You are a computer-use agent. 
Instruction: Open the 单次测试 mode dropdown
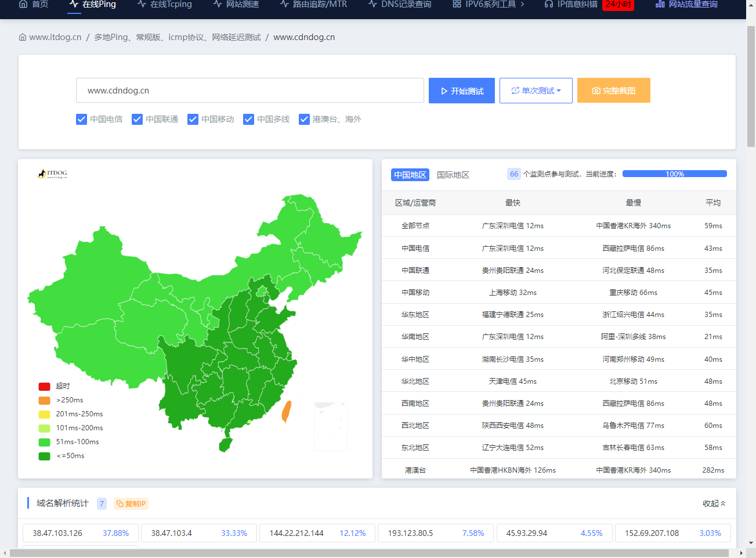pyautogui.click(x=536, y=91)
